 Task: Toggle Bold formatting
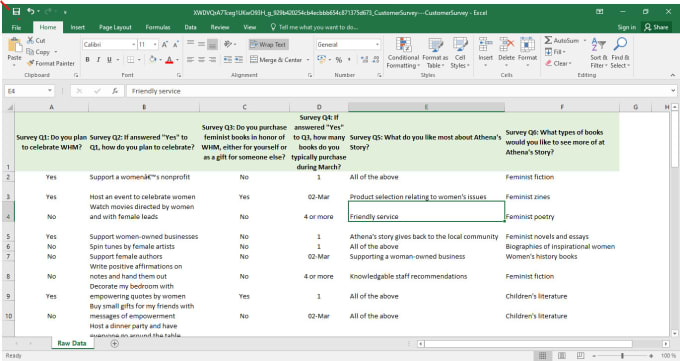pyautogui.click(x=88, y=59)
